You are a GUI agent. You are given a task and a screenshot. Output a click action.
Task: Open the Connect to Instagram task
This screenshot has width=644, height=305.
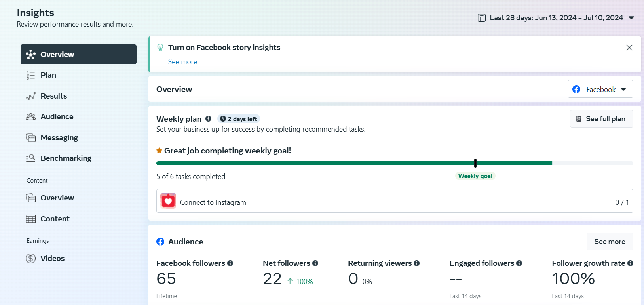[x=395, y=201]
